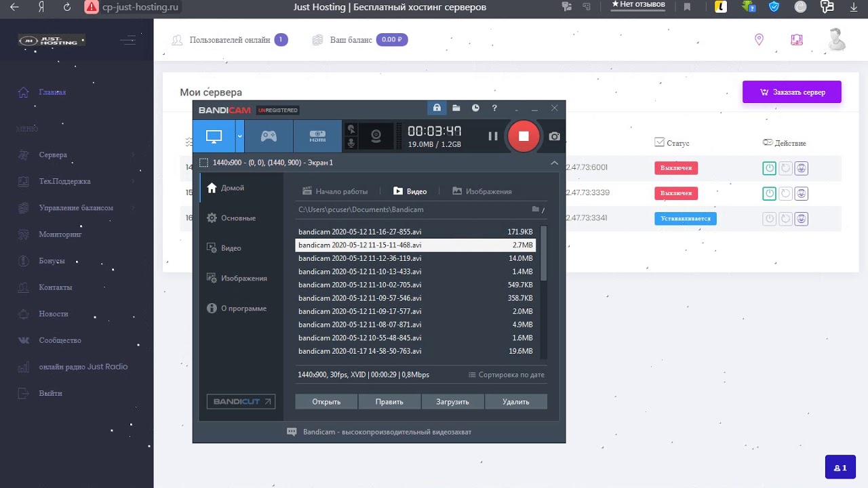Select Bandicam HDMI device recording mode

tap(318, 136)
